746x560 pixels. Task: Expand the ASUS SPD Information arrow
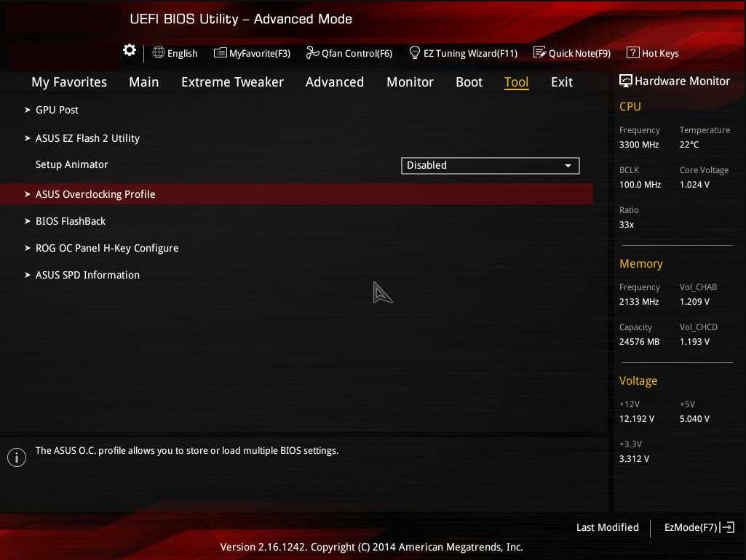click(28, 275)
